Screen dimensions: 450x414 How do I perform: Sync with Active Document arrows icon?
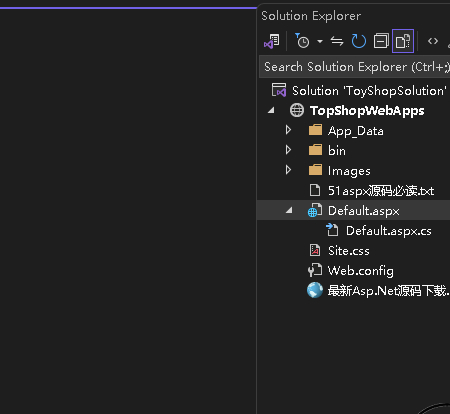(x=337, y=41)
